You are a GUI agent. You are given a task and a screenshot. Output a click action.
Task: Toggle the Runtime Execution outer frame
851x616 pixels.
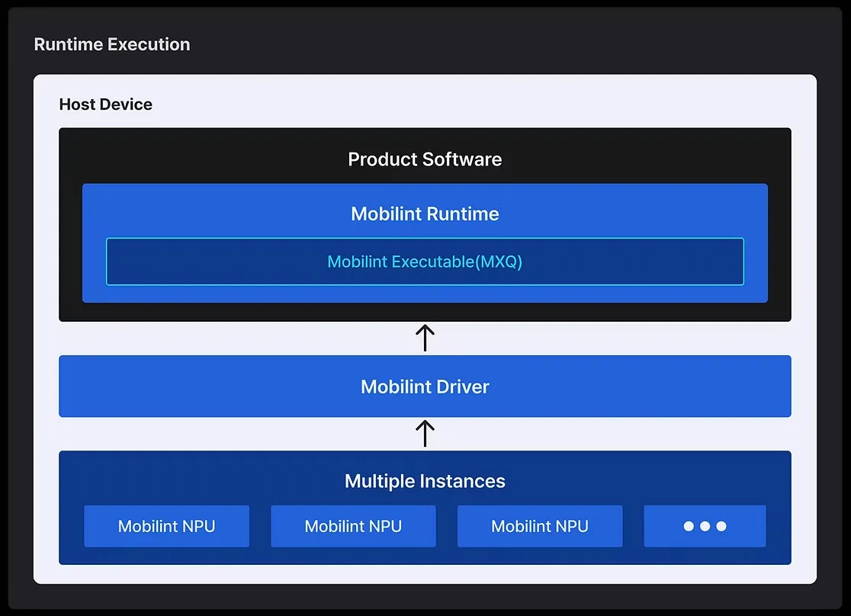click(x=112, y=44)
